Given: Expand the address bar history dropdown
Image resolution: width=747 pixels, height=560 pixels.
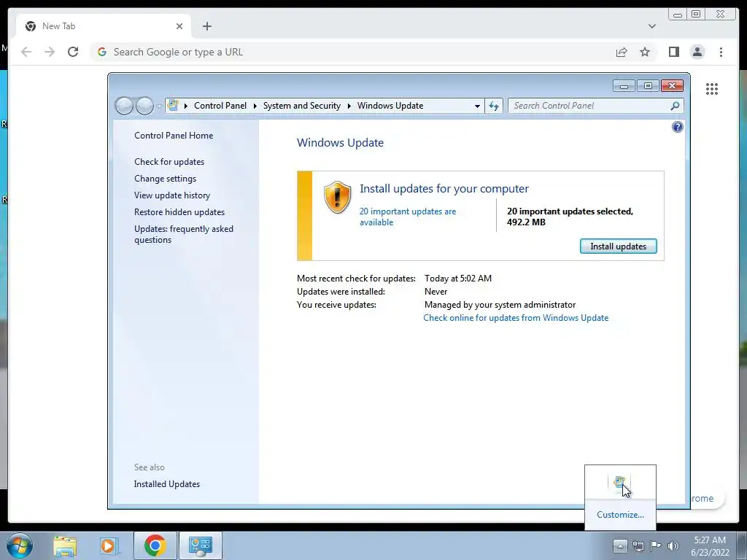Looking at the screenshot, I should [477, 106].
